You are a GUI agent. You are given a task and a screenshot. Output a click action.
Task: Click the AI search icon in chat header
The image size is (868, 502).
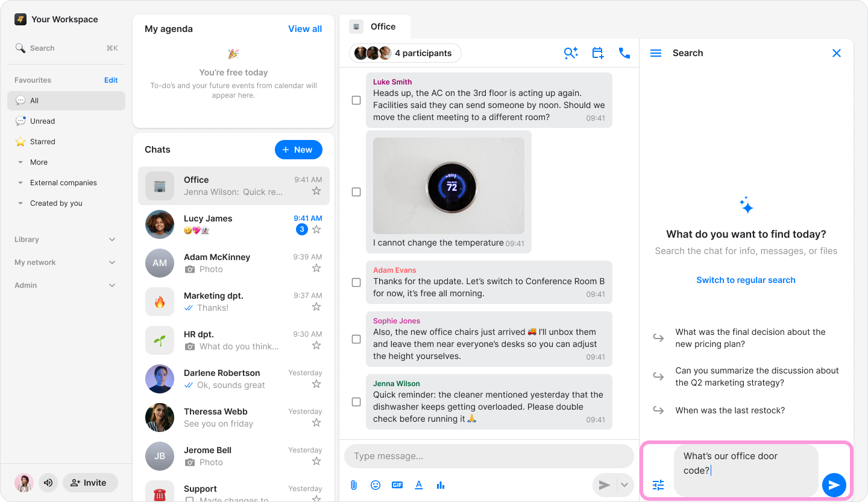571,53
